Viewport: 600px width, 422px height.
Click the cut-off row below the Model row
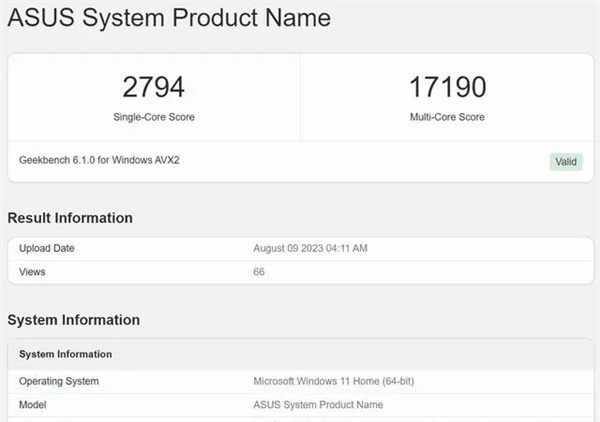(x=300, y=419)
